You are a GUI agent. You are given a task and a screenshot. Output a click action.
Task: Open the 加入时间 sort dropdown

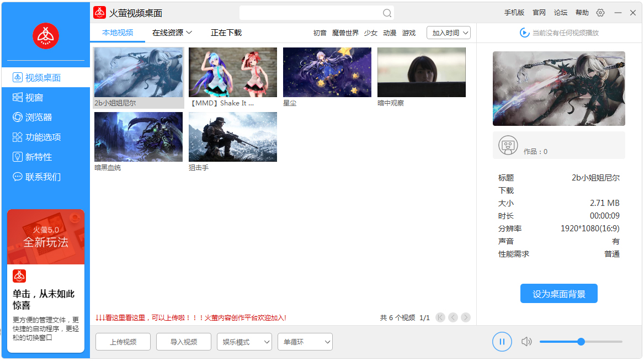(448, 33)
